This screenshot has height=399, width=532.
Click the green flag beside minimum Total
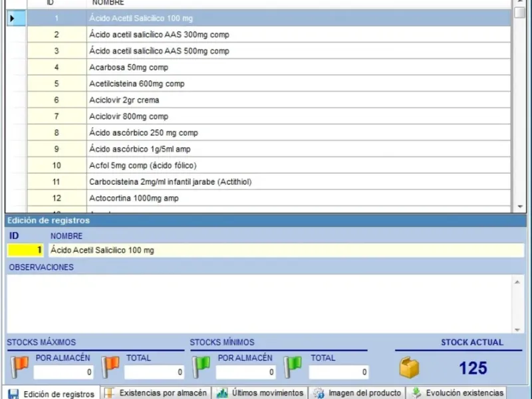pyautogui.click(x=293, y=367)
